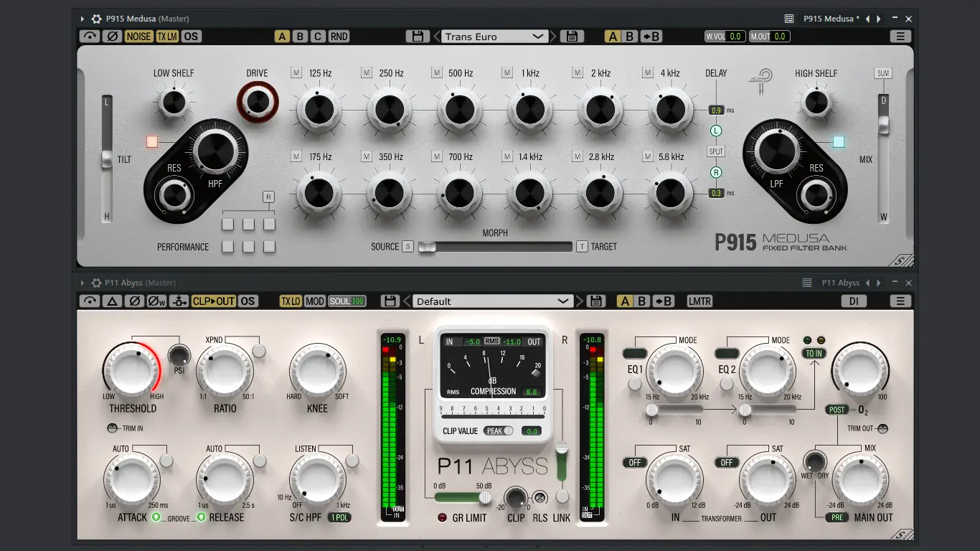
Task: Save the Trans Euro preset using the left floppy icon
Action: click(418, 37)
